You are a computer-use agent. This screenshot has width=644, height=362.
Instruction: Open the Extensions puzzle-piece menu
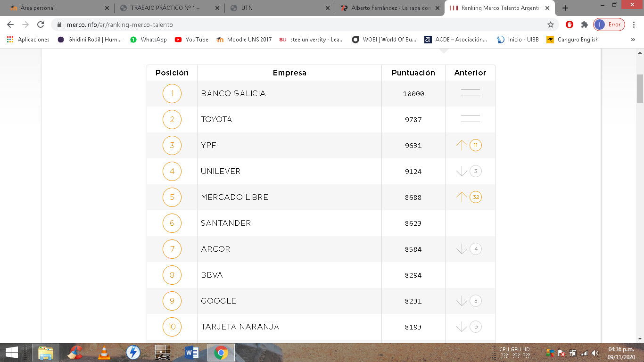click(x=585, y=25)
